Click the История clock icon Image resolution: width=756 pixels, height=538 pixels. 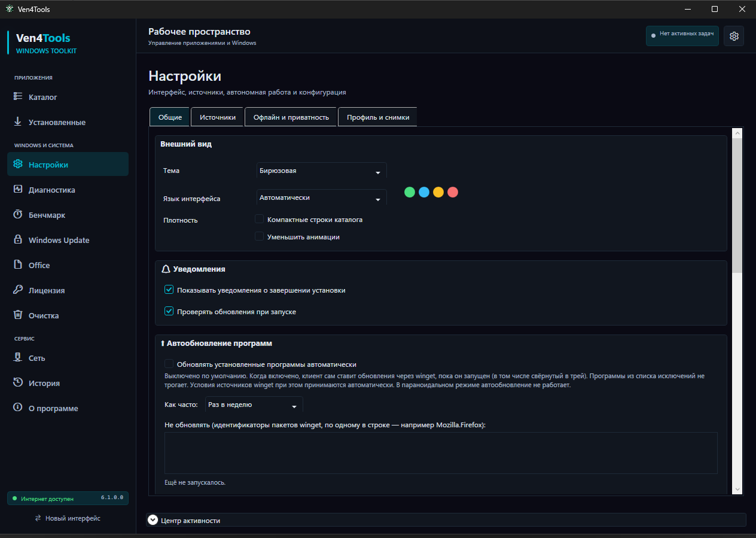pyautogui.click(x=18, y=383)
